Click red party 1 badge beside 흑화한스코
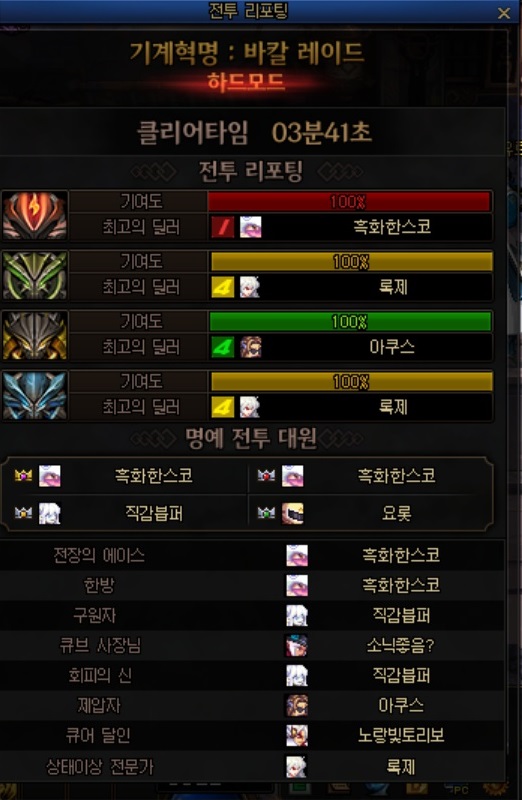522x800 pixels. pos(222,227)
